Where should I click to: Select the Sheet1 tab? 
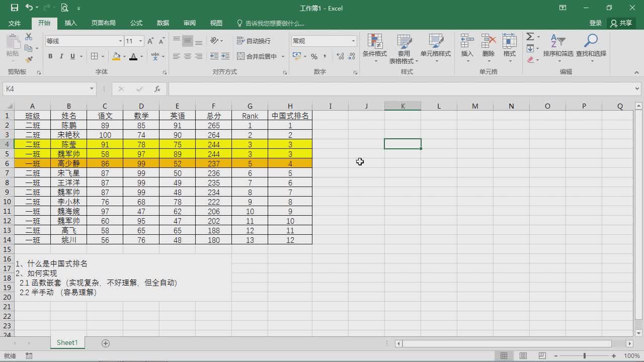click(x=67, y=343)
